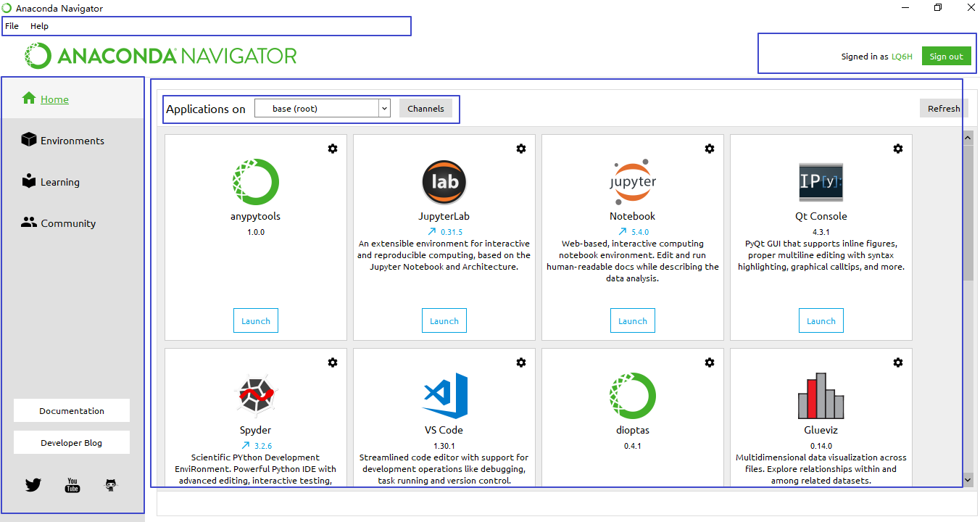Open settings gear on Qt Console card
The image size is (980, 522).
coord(898,149)
